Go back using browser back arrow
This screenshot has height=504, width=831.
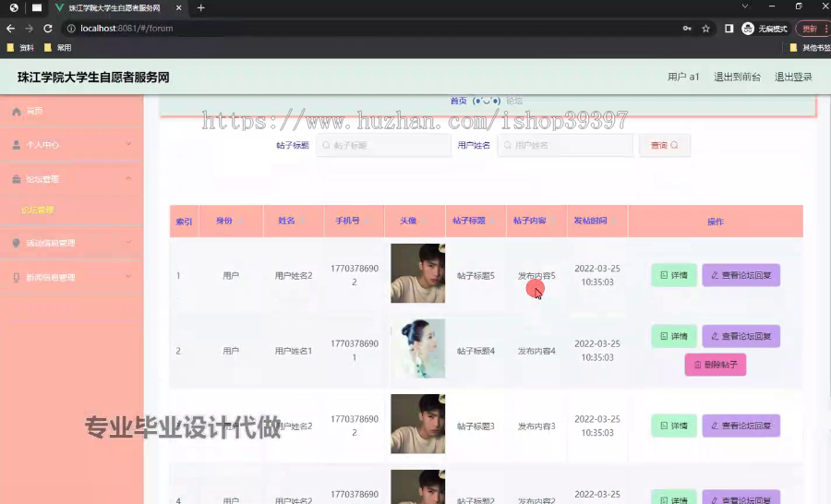click(10, 29)
